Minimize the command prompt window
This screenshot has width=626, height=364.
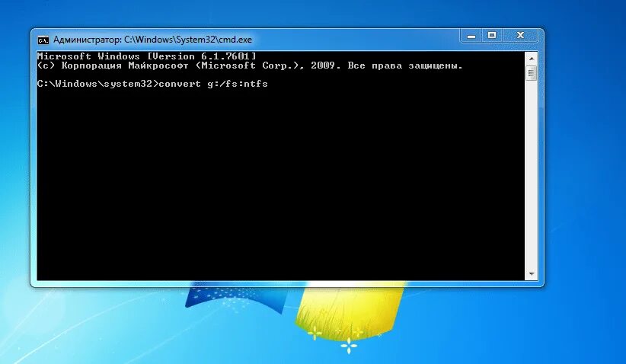pyautogui.click(x=471, y=36)
